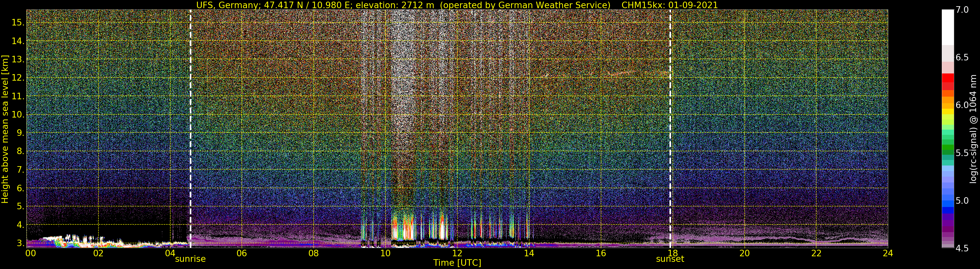The image size is (980, 269).
Task: Click the "14." height axis tick label
Action: pos(18,41)
